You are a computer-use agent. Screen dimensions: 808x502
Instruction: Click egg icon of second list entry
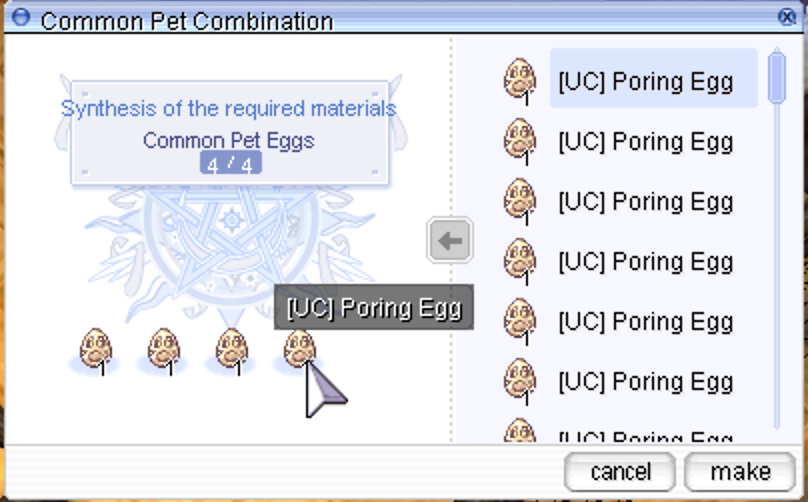click(x=519, y=140)
